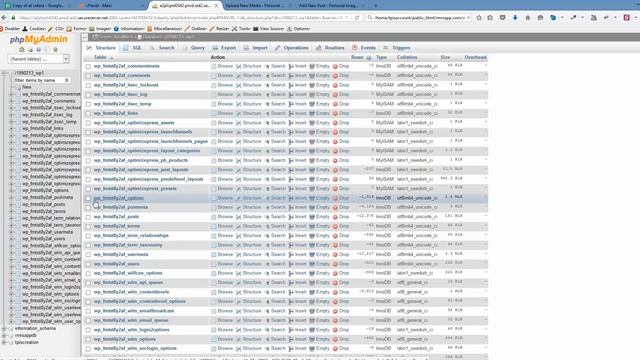The image size is (640, 360).
Task: Open phpMyAdmin home icon under the logo
Action: [x=22, y=50]
